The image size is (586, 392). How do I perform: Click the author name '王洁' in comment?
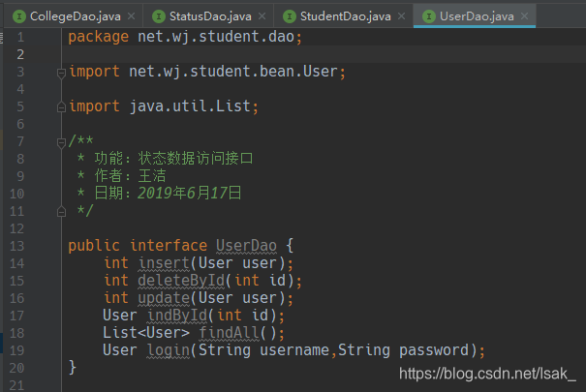click(x=152, y=176)
